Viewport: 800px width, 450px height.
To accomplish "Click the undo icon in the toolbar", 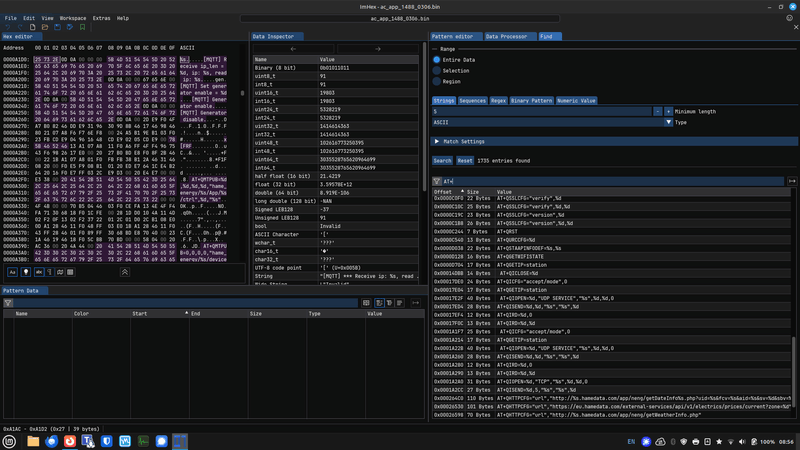I will point(9,27).
